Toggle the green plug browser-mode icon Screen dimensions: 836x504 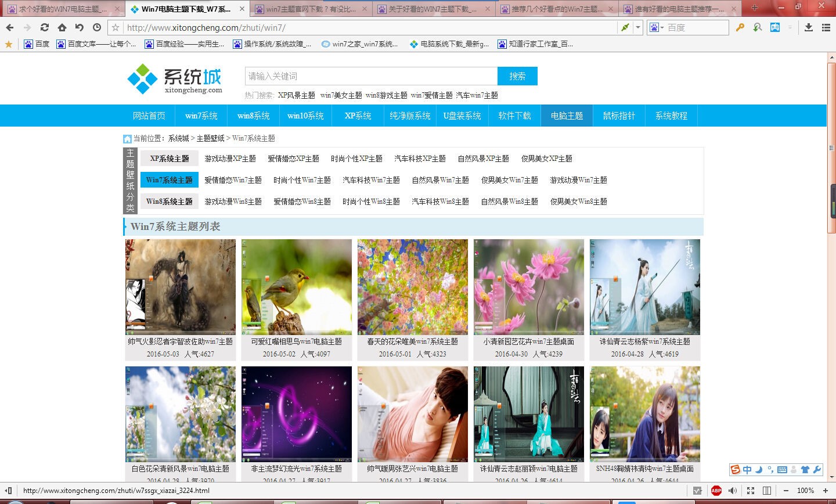625,27
